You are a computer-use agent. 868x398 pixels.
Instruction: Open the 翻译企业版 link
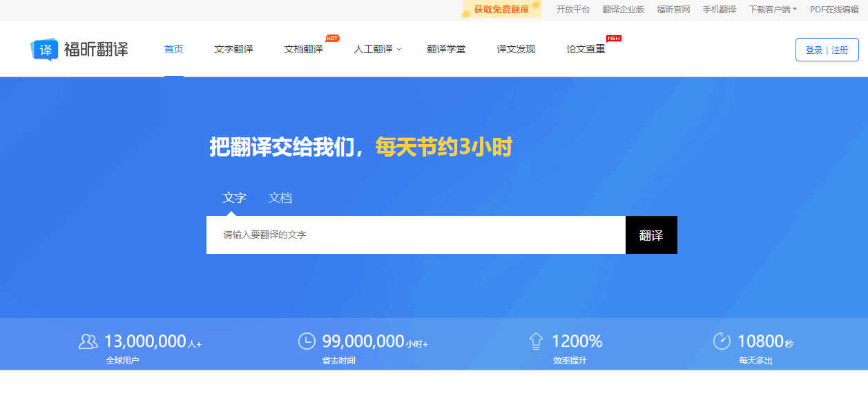pyautogui.click(x=624, y=10)
